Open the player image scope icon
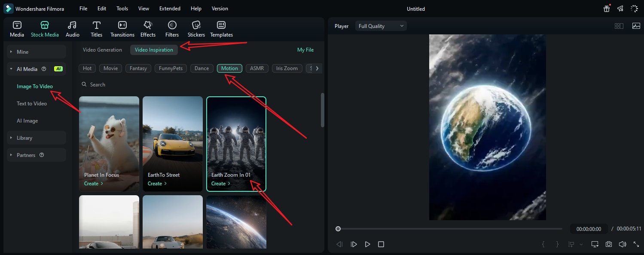 click(x=636, y=26)
